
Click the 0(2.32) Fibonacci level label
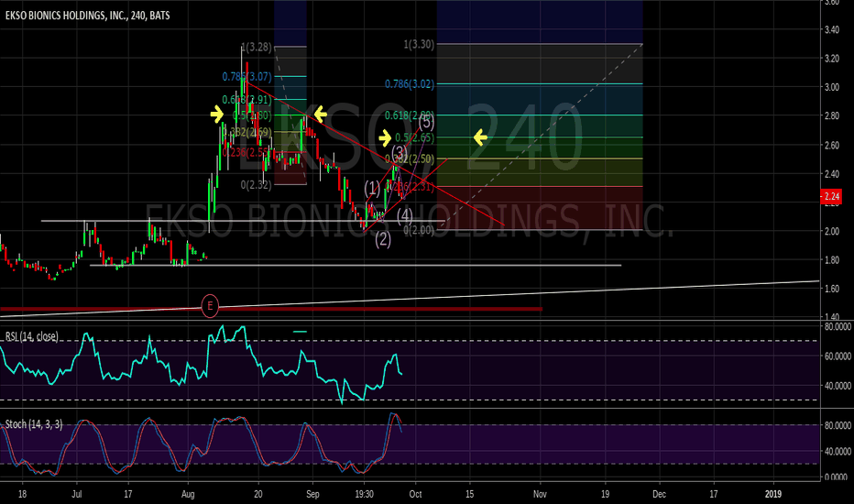[256, 185]
